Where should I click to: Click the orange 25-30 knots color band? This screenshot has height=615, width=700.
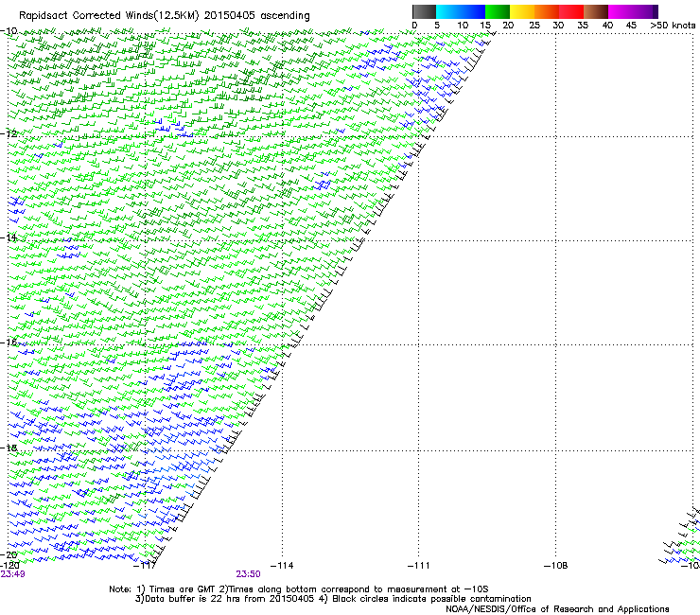(x=547, y=11)
